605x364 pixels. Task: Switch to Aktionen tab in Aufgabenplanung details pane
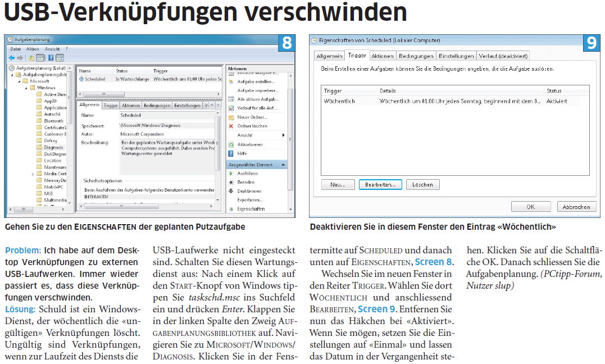[x=131, y=106]
